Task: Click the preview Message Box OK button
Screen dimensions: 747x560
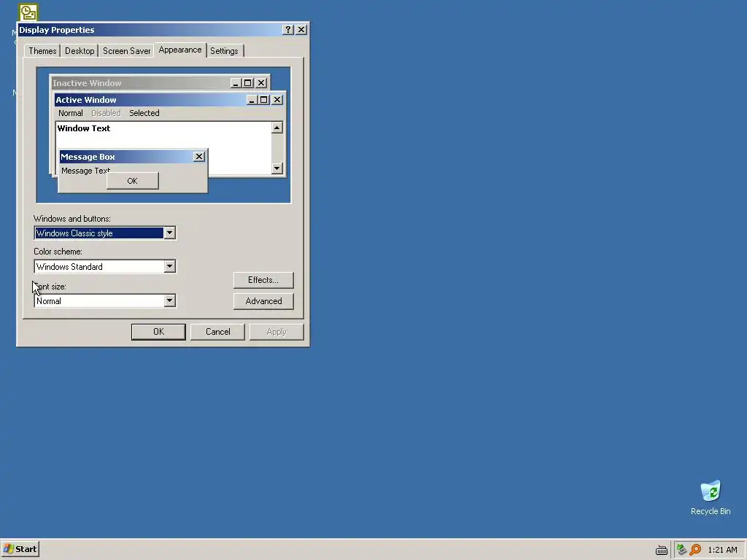Action: [x=133, y=181]
